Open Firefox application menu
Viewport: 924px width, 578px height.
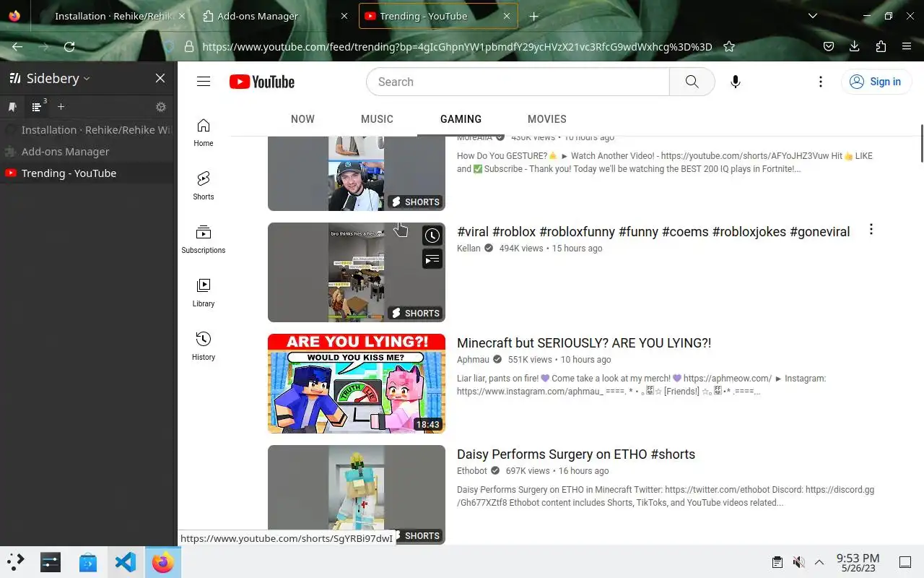pos(907,46)
